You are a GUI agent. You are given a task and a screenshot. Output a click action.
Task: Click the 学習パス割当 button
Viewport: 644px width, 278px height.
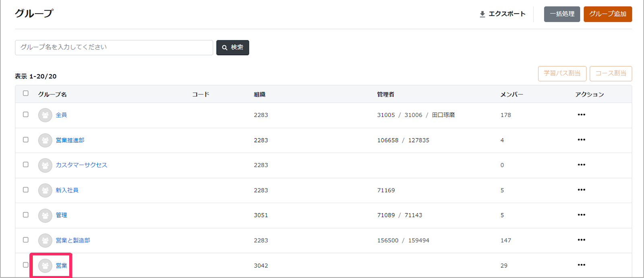[x=562, y=73]
